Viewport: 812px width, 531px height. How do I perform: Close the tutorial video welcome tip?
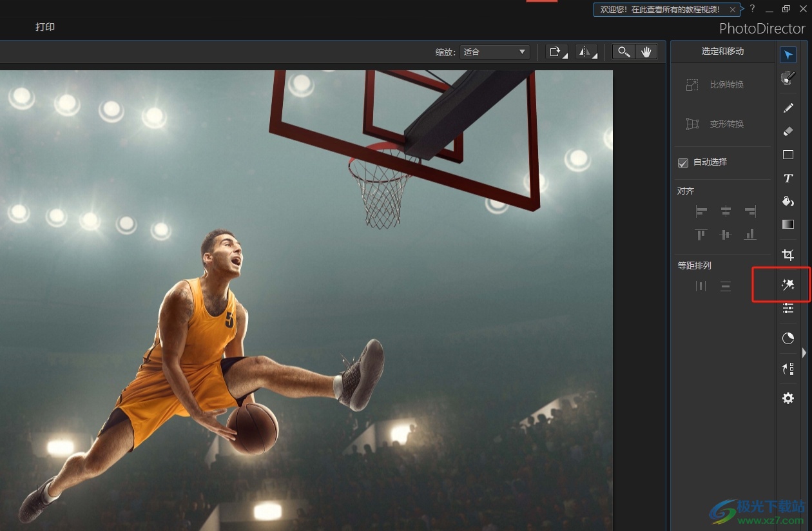pyautogui.click(x=732, y=9)
